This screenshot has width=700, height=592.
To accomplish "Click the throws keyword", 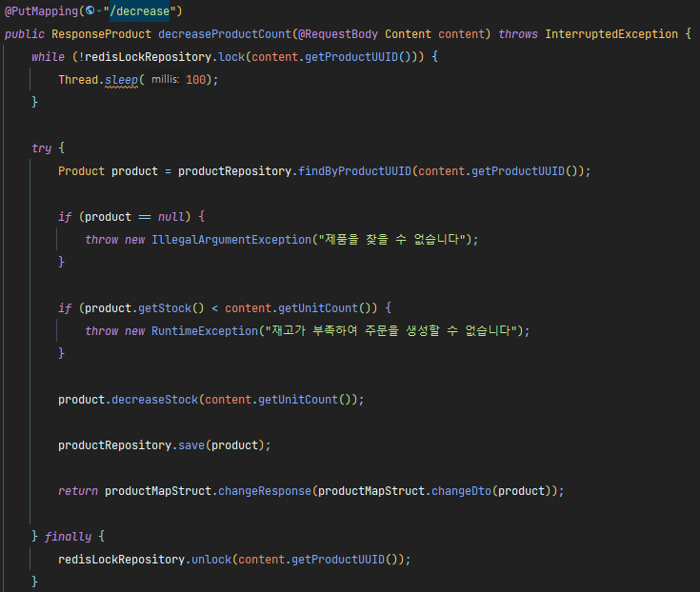I will [518, 34].
